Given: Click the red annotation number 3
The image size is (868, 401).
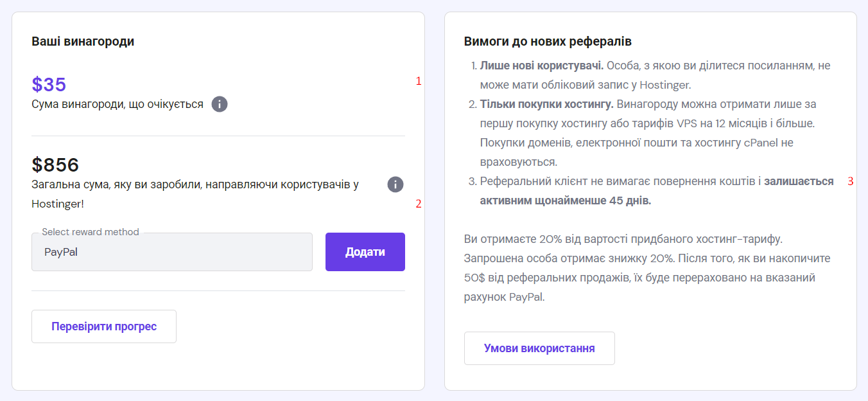Looking at the screenshot, I should coord(850,181).
